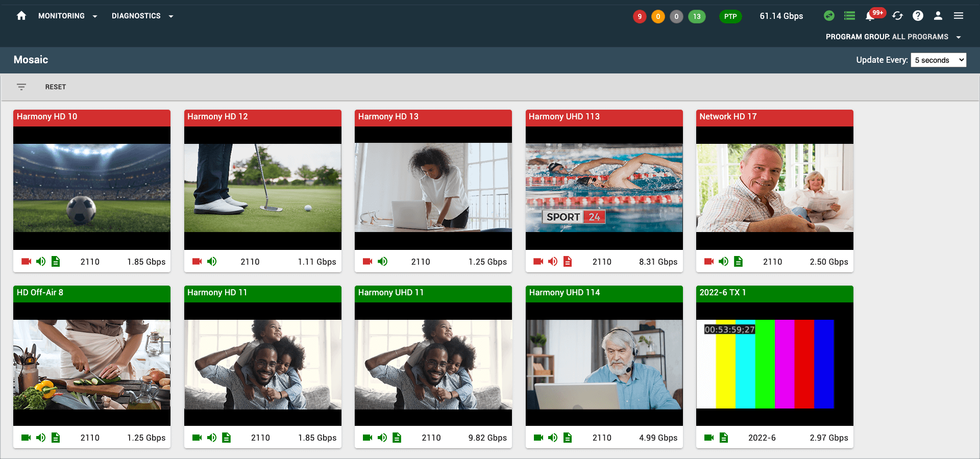The width and height of the screenshot is (980, 459).
Task: Click the green audio icon on HD Off-Air 8
Action: point(41,438)
